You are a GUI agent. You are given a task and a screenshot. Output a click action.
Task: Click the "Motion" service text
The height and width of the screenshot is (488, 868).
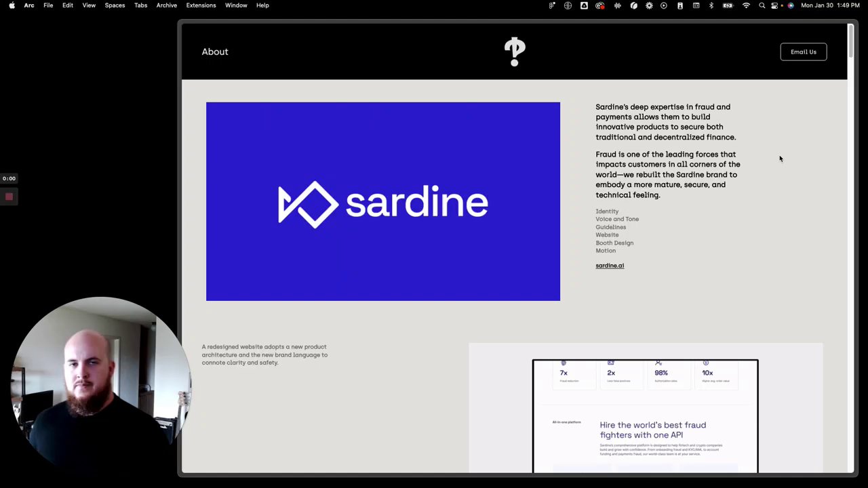(606, 251)
